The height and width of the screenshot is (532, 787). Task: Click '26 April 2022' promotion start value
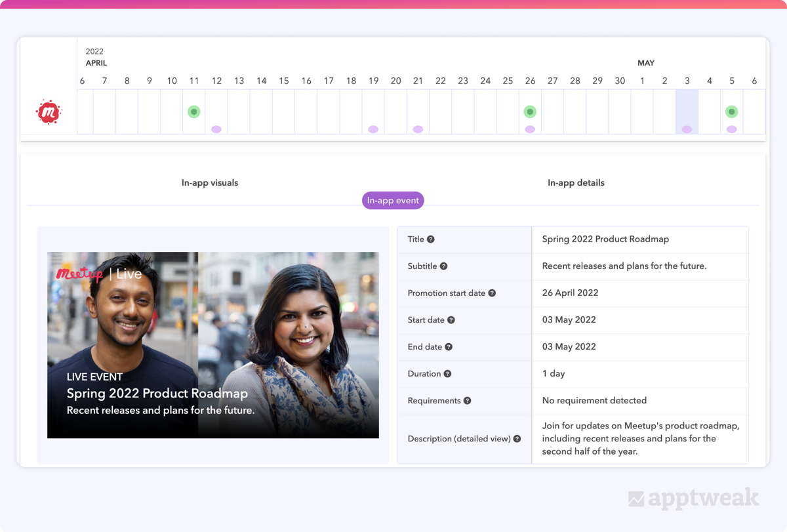click(x=570, y=293)
